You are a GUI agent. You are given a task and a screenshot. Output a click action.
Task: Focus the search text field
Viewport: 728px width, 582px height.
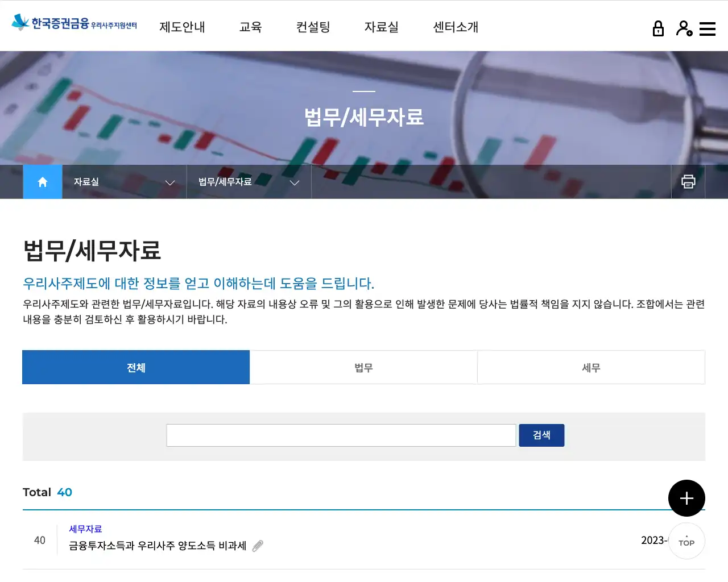click(341, 435)
